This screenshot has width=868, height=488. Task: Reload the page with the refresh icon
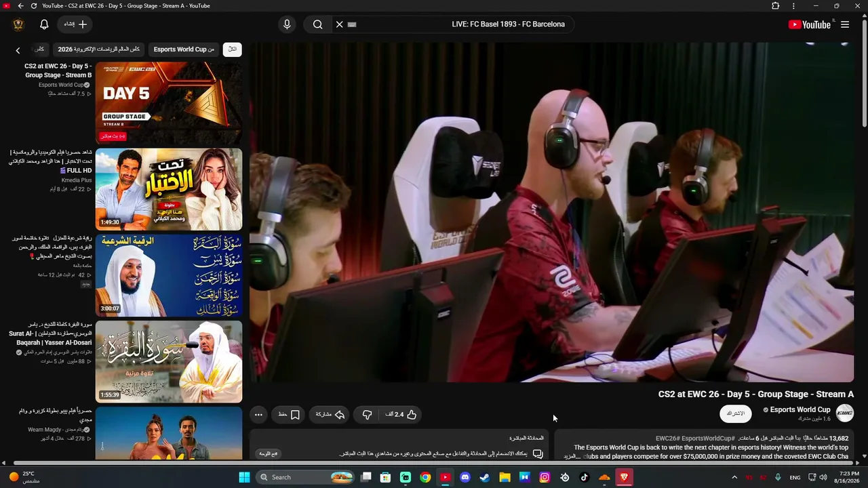pyautogui.click(x=34, y=6)
